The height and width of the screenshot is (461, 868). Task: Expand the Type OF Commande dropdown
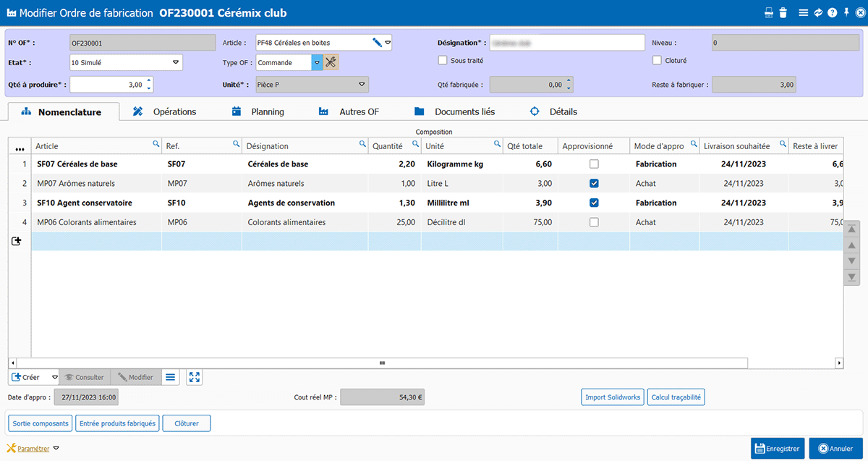(316, 63)
